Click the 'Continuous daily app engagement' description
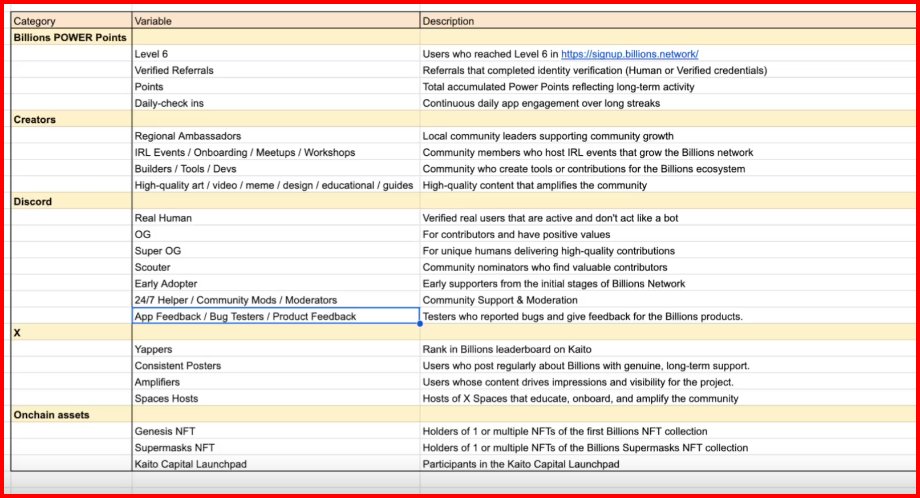 tap(668, 103)
